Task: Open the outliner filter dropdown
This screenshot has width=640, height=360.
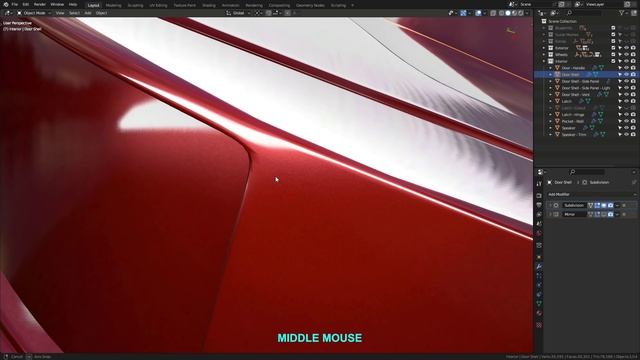Action: click(x=623, y=13)
